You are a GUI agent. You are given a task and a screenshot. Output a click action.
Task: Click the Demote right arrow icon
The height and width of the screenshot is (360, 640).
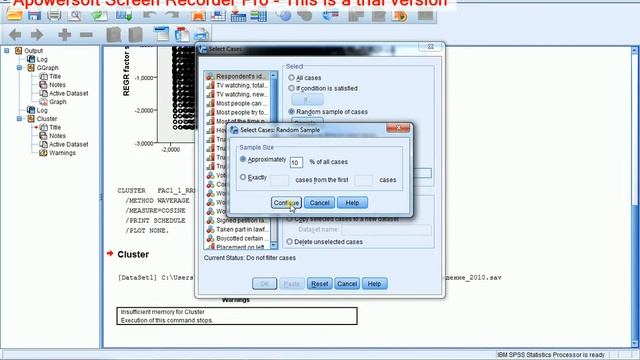coord(37,35)
